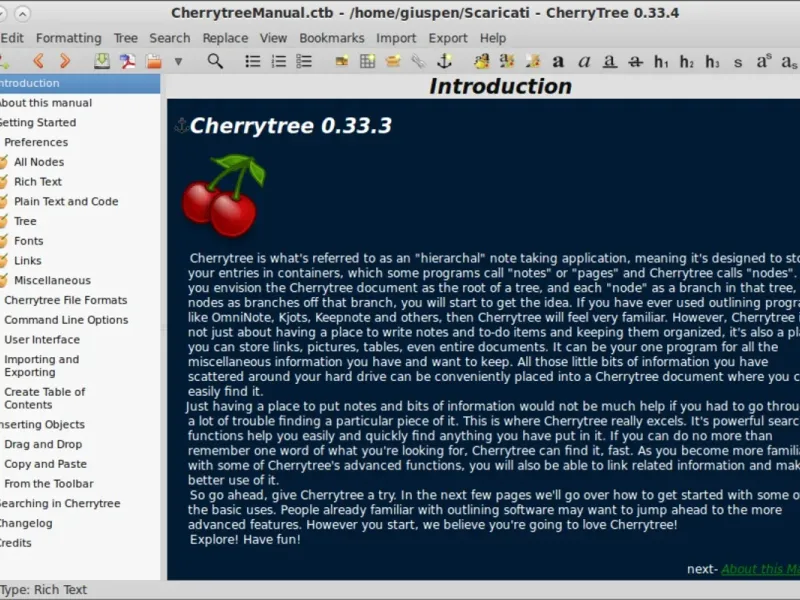Insert an anchor using the anchor icon
The height and width of the screenshot is (600, 800).
(444, 61)
